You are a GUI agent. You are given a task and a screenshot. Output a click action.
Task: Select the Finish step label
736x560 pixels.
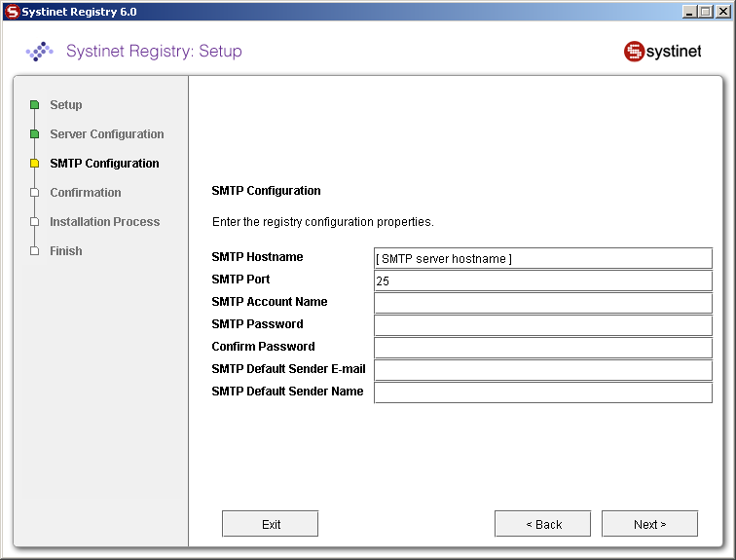coord(66,251)
